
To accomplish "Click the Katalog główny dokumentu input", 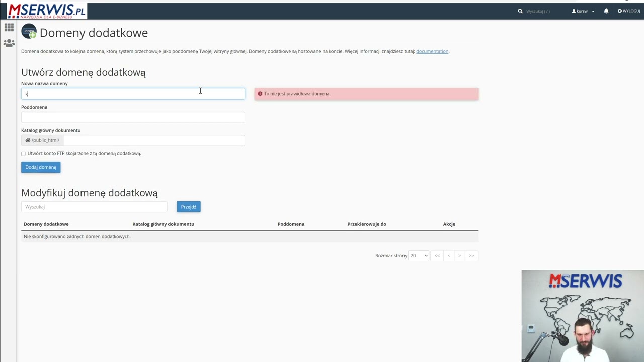I will pyautogui.click(x=154, y=140).
